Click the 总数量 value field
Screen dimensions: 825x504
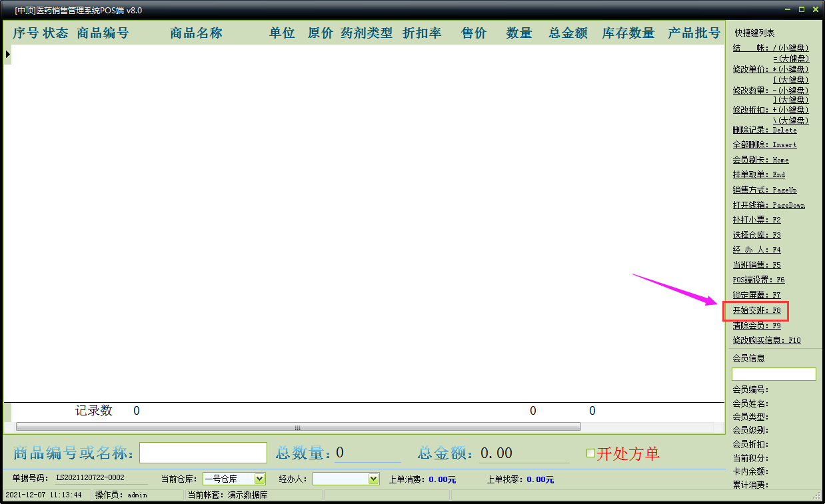pos(368,453)
